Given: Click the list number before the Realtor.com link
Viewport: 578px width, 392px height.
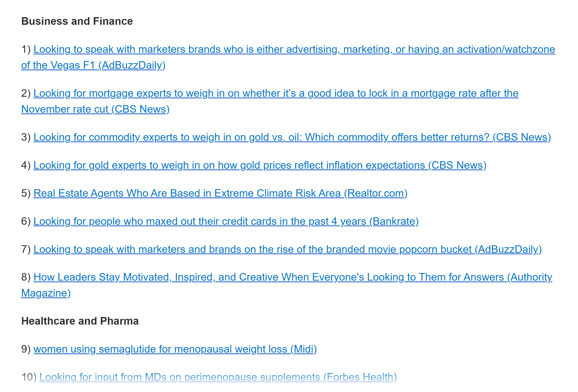Looking at the screenshot, I should pos(26,194).
